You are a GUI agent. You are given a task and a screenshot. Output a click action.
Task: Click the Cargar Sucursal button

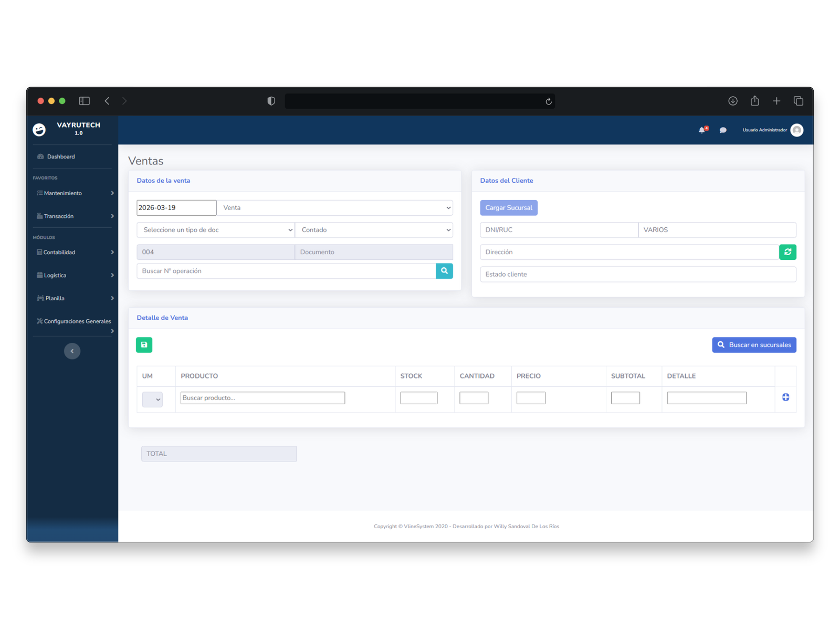[x=508, y=208]
